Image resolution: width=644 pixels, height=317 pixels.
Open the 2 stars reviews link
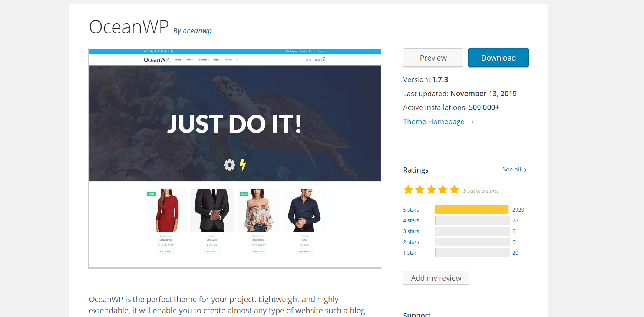coord(411,242)
